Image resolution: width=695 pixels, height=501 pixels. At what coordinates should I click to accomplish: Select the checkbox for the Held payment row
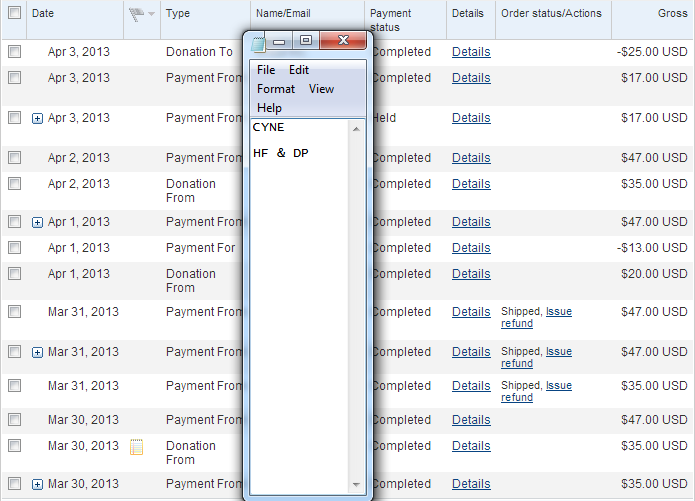click(x=14, y=118)
